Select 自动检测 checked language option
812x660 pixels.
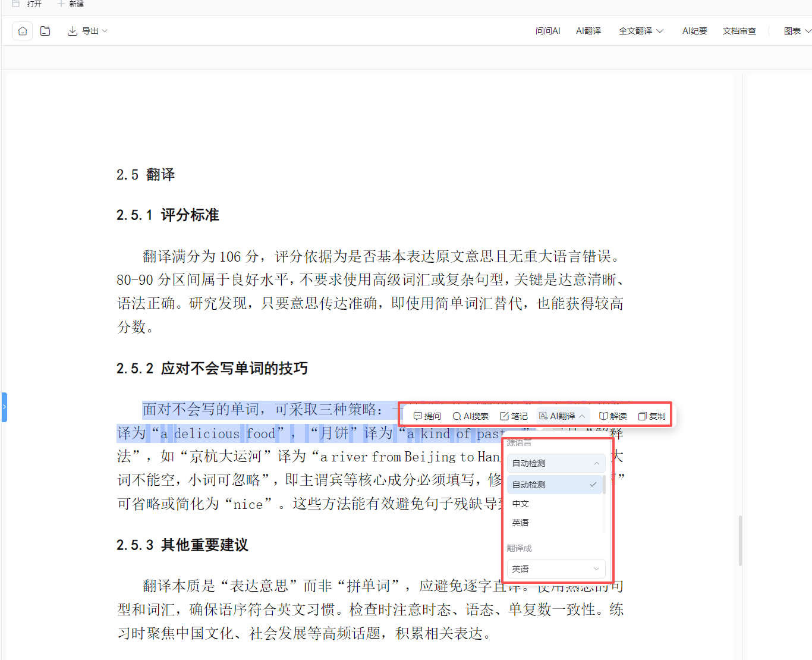(554, 485)
